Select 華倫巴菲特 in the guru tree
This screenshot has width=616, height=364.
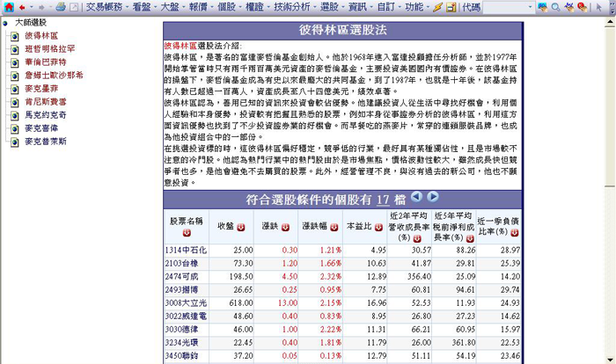point(46,62)
